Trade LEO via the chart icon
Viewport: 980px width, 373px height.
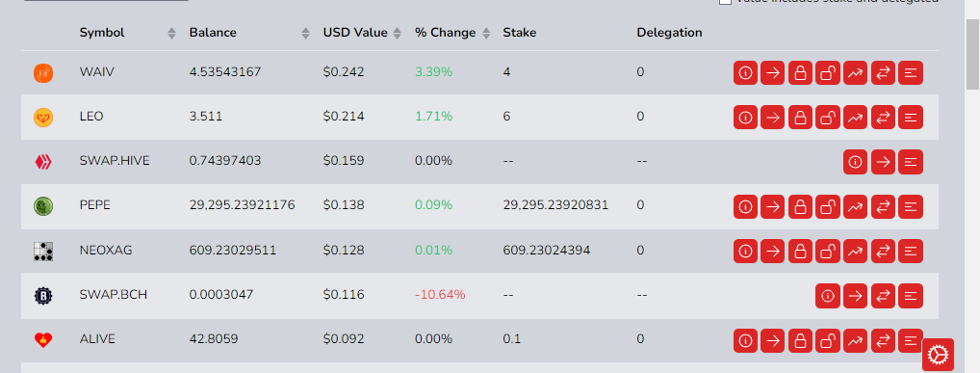tap(855, 117)
